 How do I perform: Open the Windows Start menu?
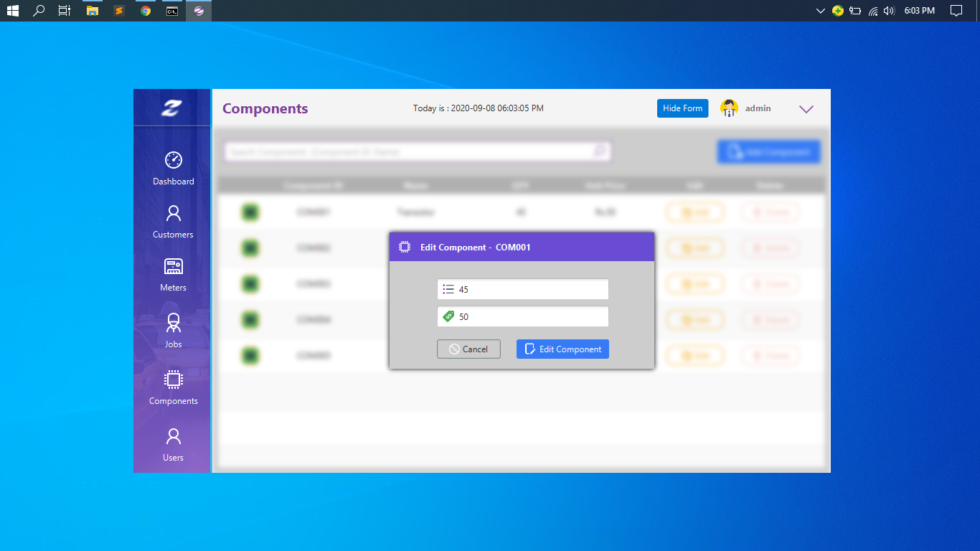[x=12, y=11]
